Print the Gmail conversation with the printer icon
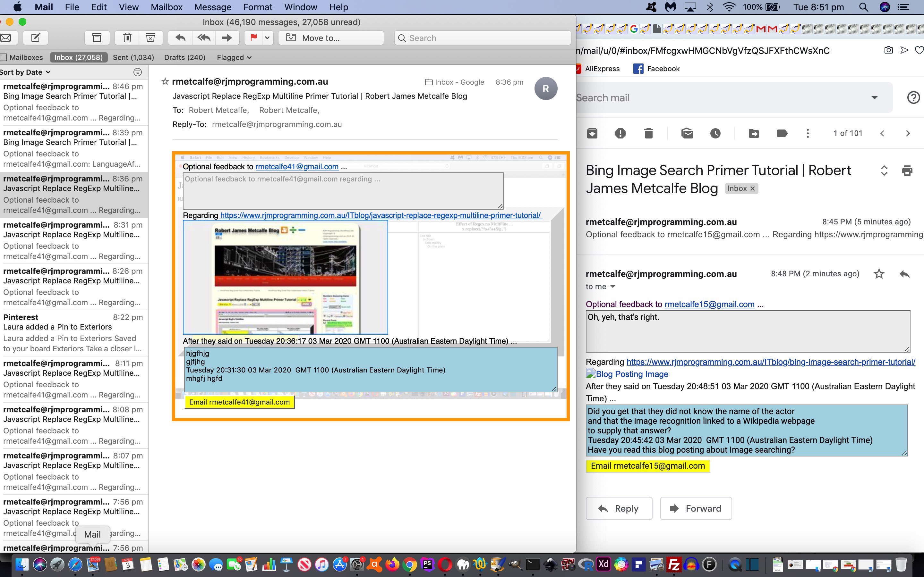Image resolution: width=924 pixels, height=577 pixels. pyautogui.click(x=907, y=170)
